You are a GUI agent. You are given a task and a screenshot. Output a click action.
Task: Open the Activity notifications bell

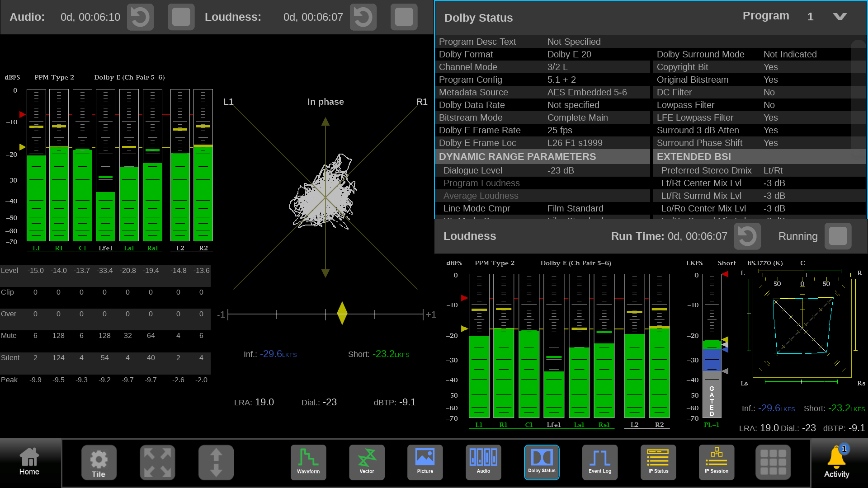point(837,462)
